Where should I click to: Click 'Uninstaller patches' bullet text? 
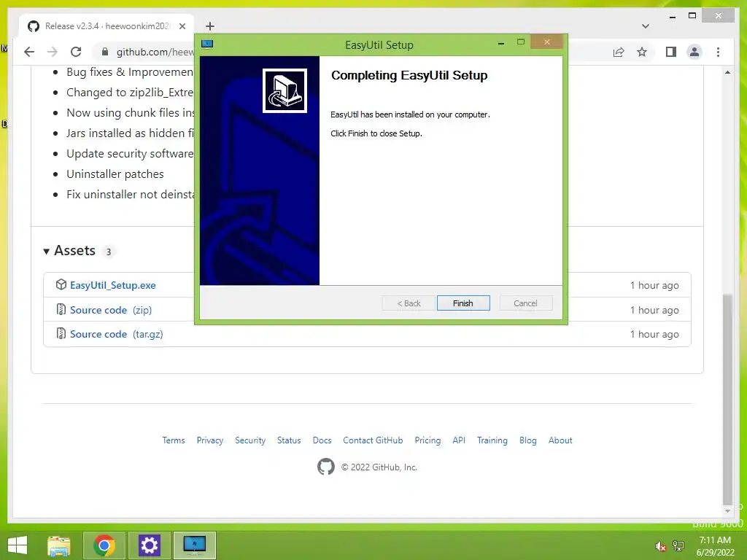[x=115, y=174]
